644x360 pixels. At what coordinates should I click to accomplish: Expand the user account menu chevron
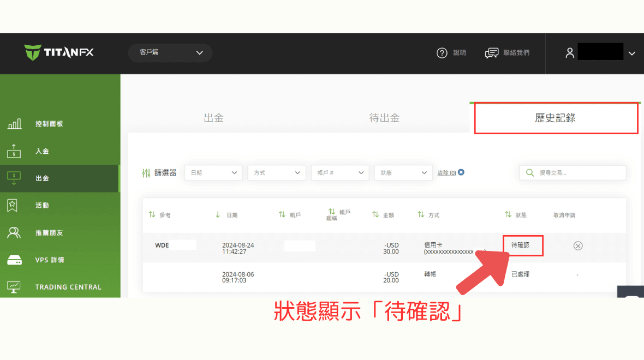632,53
